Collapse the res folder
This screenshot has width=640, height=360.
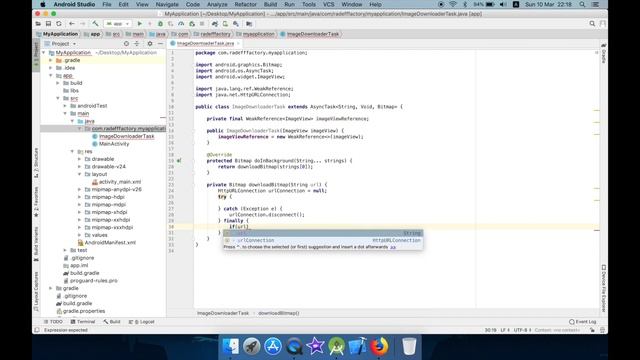pyautogui.click(x=73, y=151)
